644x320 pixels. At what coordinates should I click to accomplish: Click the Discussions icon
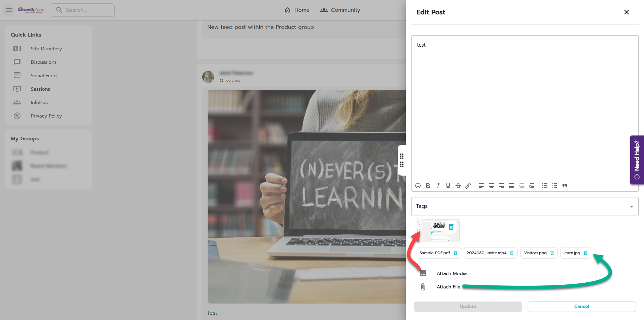point(17,62)
